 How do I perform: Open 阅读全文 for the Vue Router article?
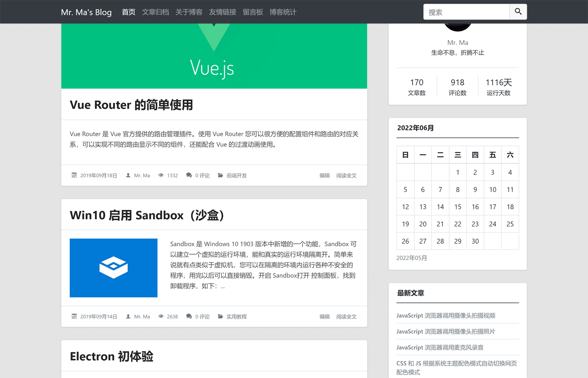[346, 175]
